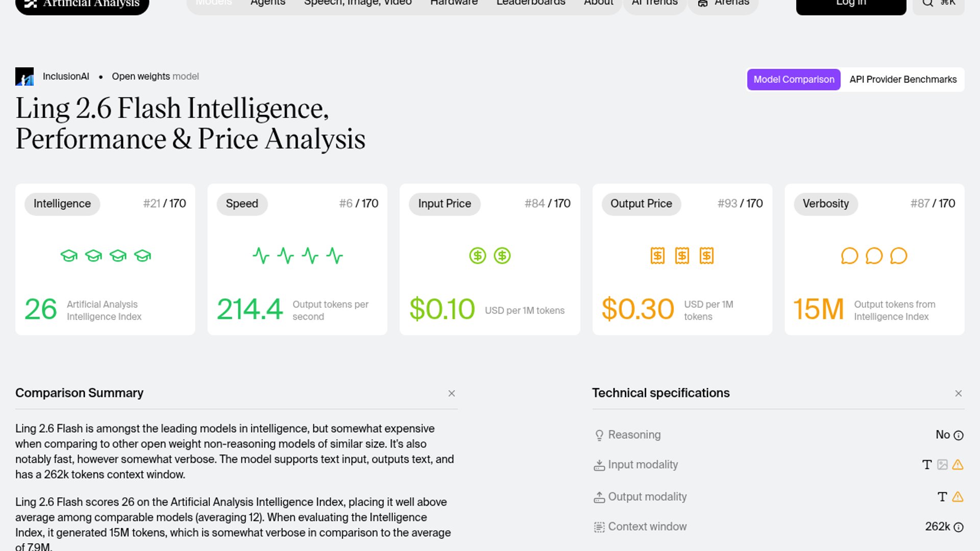Viewport: 980px width, 551px height.
Task: Switch to Model Comparison view
Action: coord(794,80)
